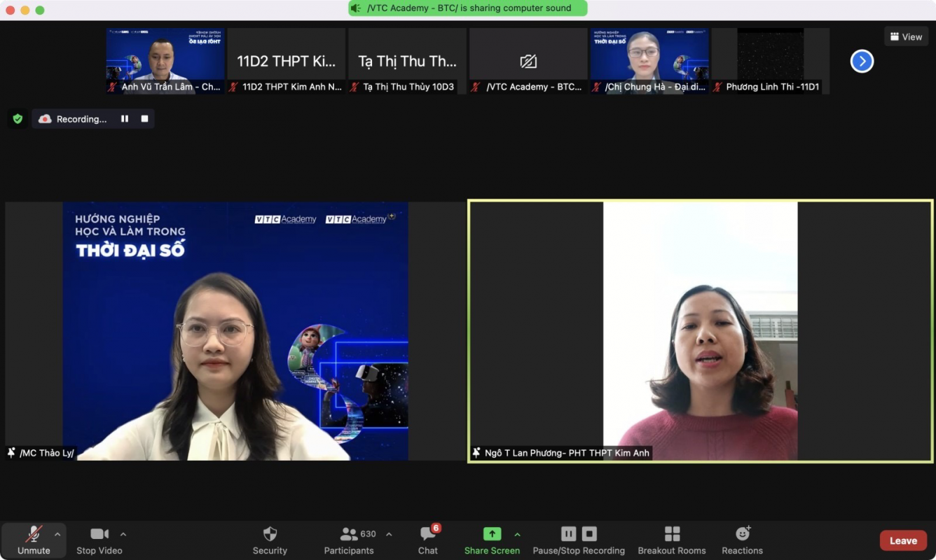Show next page of participant thumbnails
This screenshot has width=936, height=560.
pos(862,62)
